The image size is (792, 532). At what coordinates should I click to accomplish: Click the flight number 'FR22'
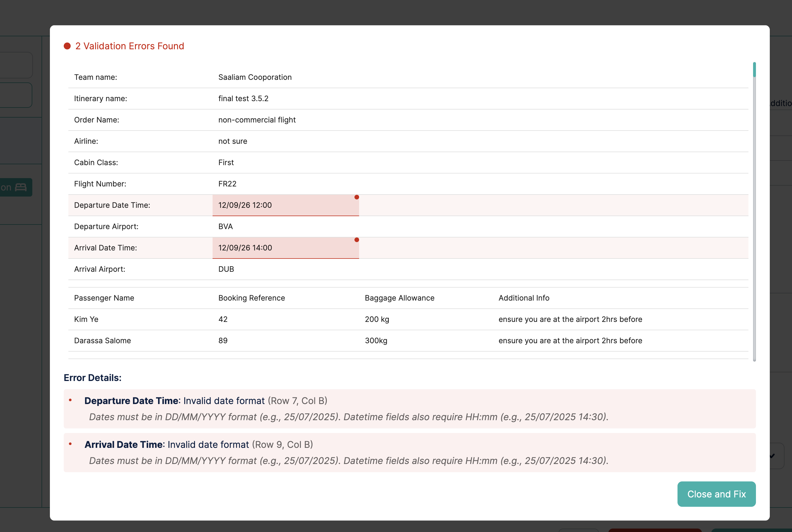point(228,184)
